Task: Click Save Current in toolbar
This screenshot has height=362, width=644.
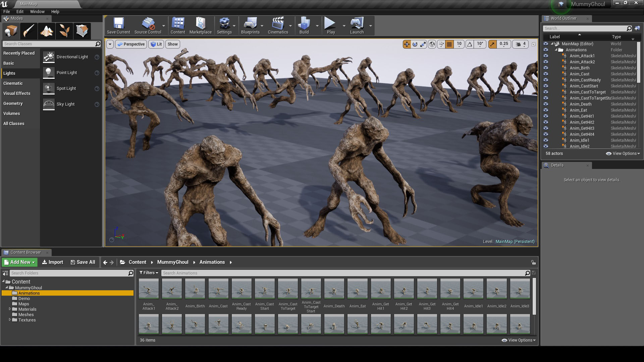Action: 118,26
